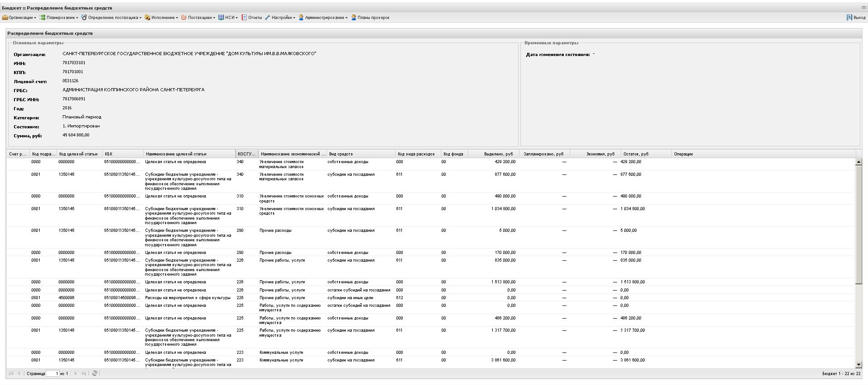Click АДМИНИСТРАЦИЯ КОЛПИНСКОГО РАЙОНА text

[133, 90]
